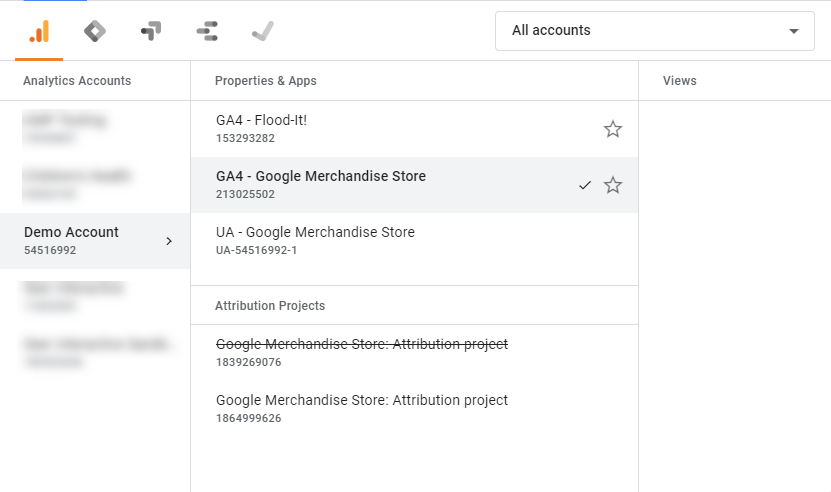This screenshot has height=492, width=831.
Task: Click the Views column header
Action: pos(680,81)
